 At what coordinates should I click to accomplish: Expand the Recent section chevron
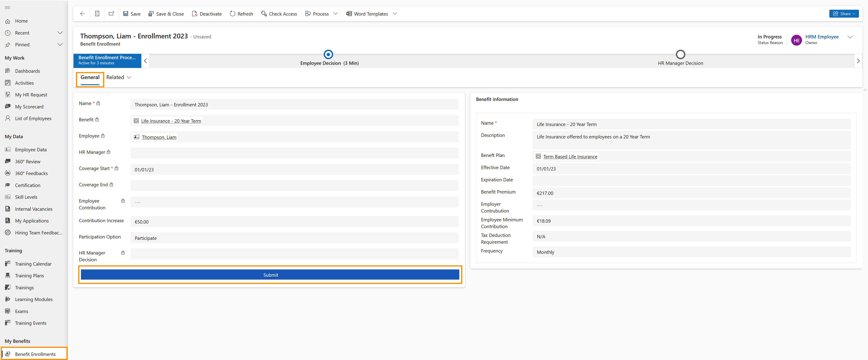(x=60, y=33)
